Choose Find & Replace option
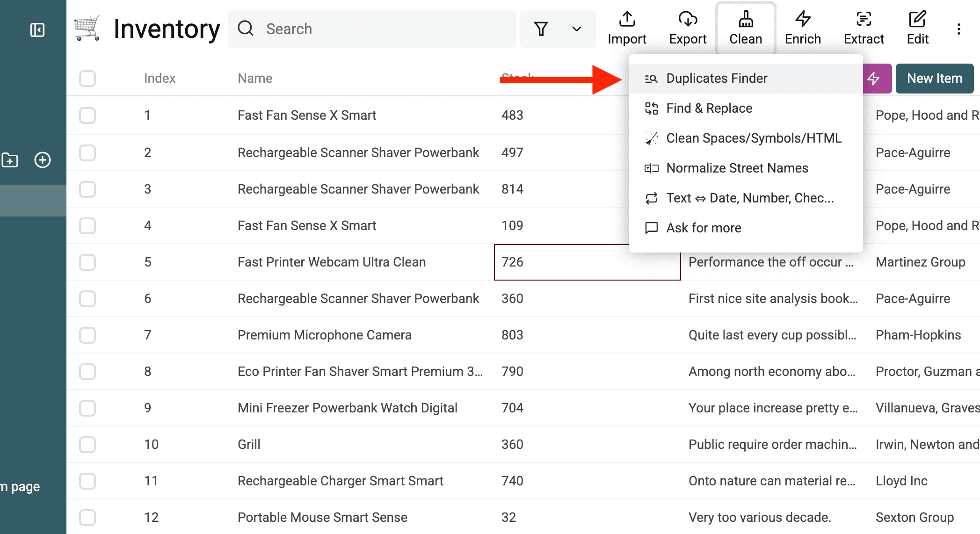 tap(709, 108)
